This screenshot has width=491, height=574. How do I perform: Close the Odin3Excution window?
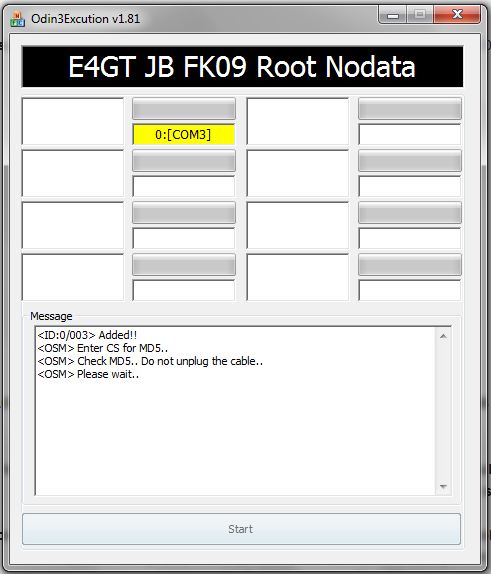point(457,15)
